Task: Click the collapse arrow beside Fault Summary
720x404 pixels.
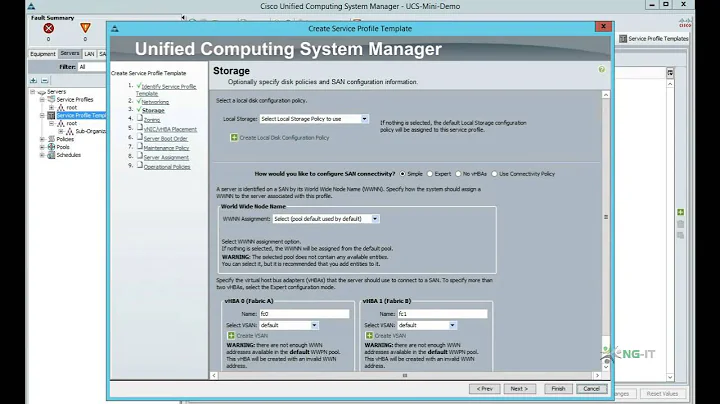Action: tap(183, 17)
